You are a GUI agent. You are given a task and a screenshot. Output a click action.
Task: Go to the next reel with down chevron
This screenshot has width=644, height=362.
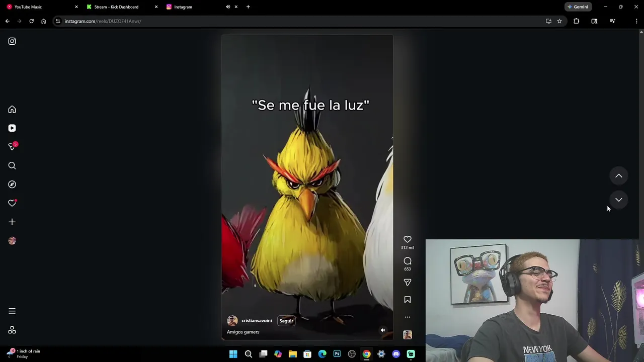coord(619,200)
